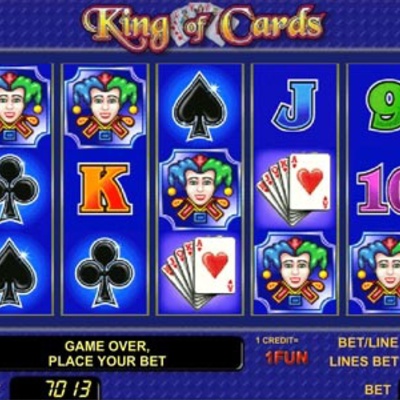
Task: Select the joker at bottom of reel four
Action: [295, 272]
